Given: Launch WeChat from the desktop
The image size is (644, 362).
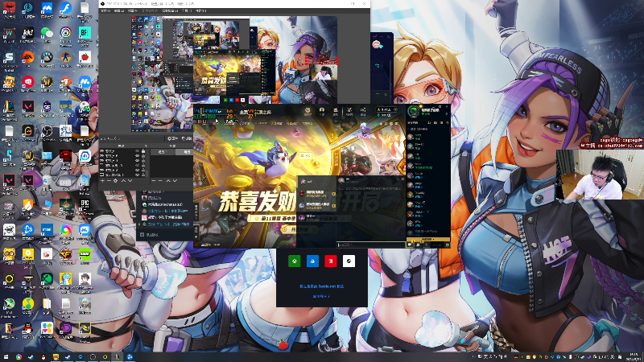Looking at the screenshot, I should [x=47, y=33].
